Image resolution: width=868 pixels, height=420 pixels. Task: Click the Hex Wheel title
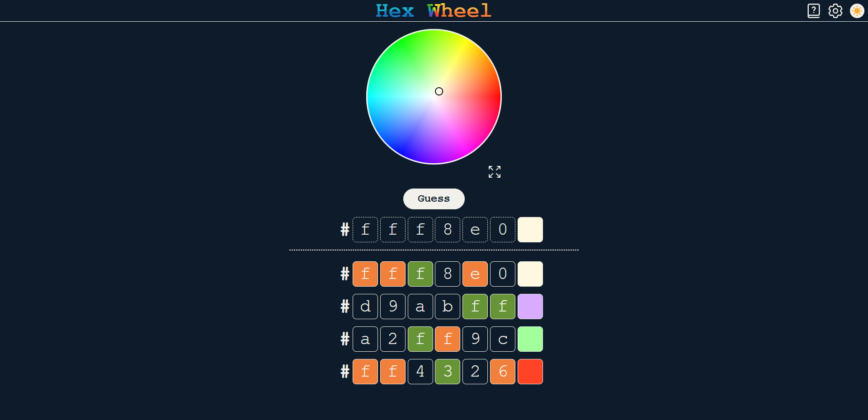[x=434, y=11]
